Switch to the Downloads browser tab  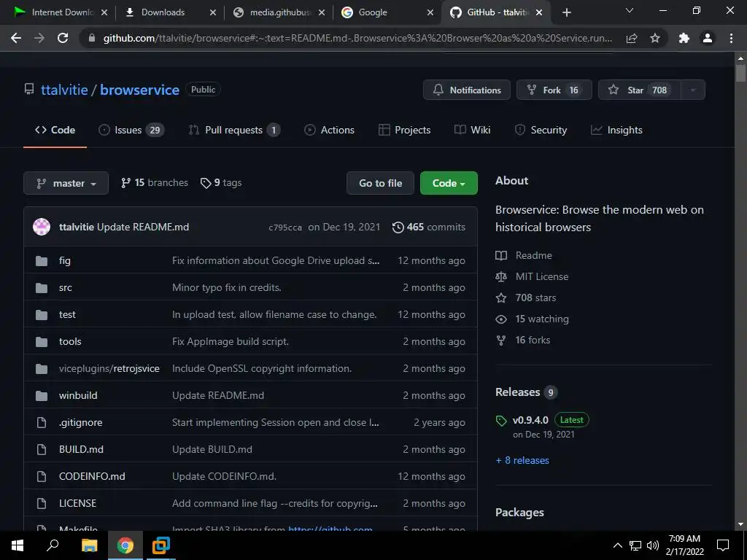tap(170, 12)
